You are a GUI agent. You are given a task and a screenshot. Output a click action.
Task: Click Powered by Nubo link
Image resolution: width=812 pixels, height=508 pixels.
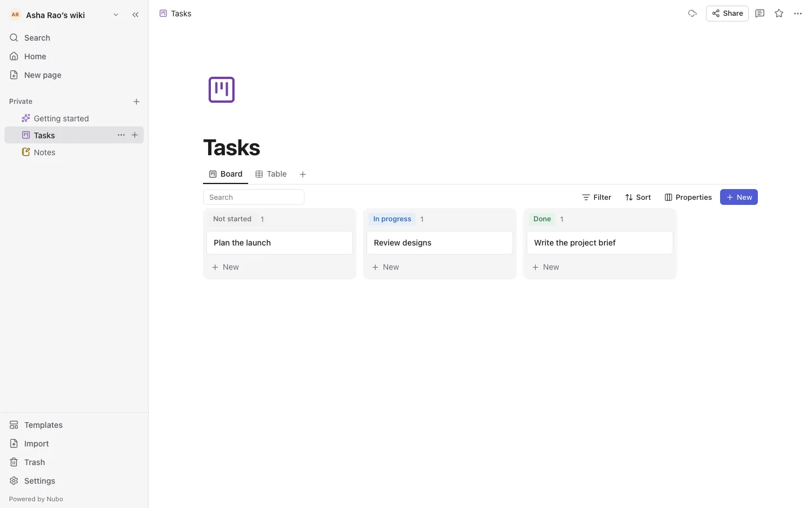[36, 499]
